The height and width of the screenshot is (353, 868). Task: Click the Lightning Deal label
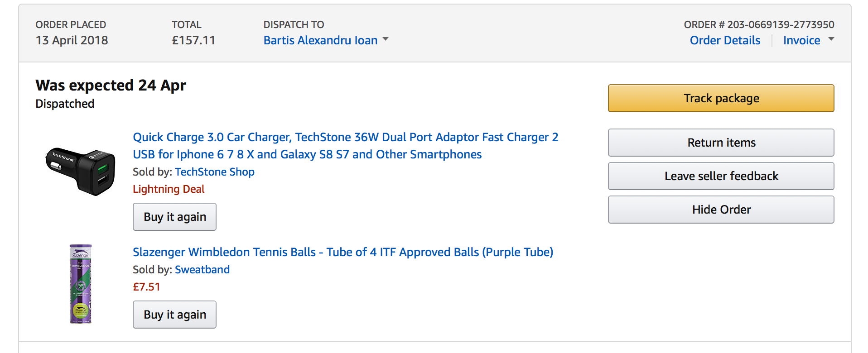[169, 189]
